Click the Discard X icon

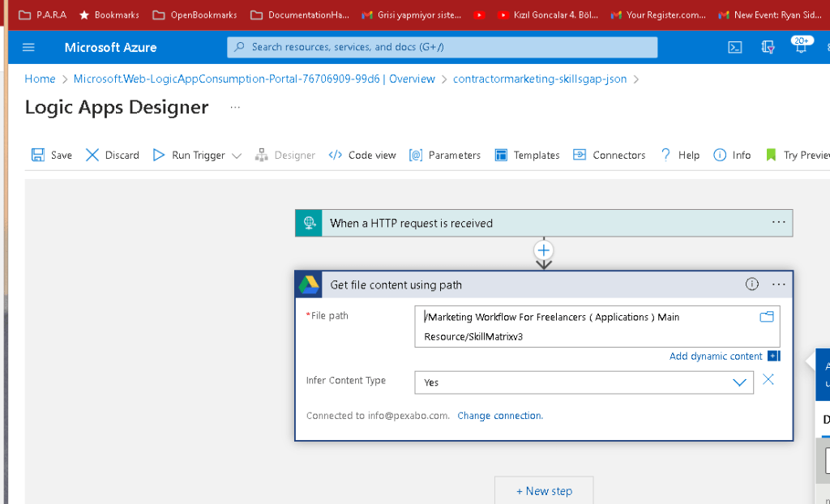pyautogui.click(x=92, y=155)
